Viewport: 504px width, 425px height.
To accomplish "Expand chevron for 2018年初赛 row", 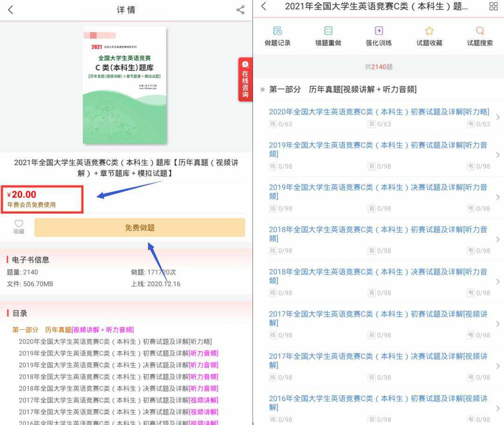I will (x=498, y=240).
